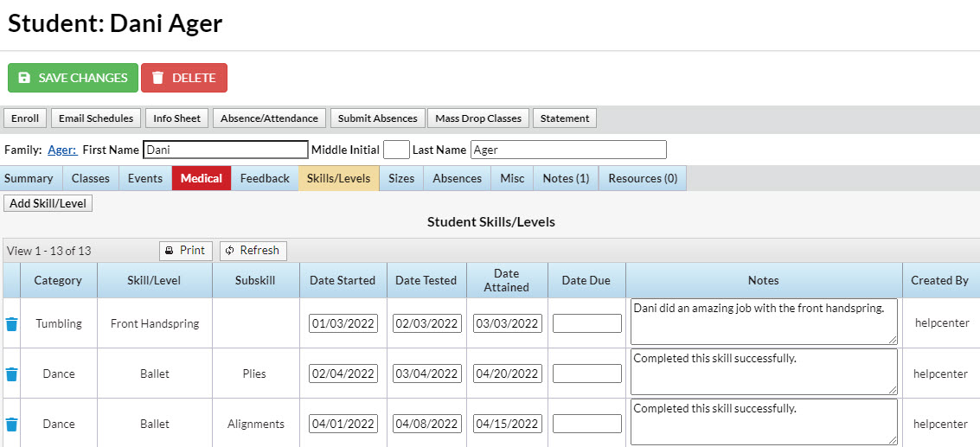Sort by Date Started column header
Screen dimensions: 980x447
[343, 280]
